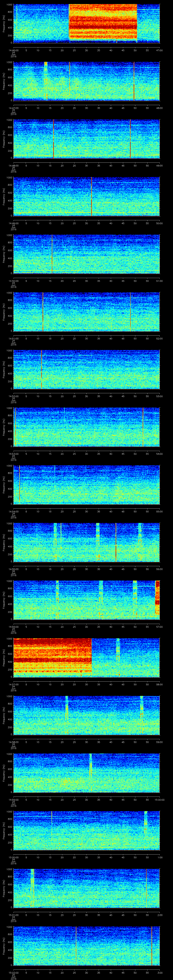The image size is (173, 980).
Task: Click the red transient near 11 seconds in the 14:52:00 spectrogram
Action: (x=41, y=369)
